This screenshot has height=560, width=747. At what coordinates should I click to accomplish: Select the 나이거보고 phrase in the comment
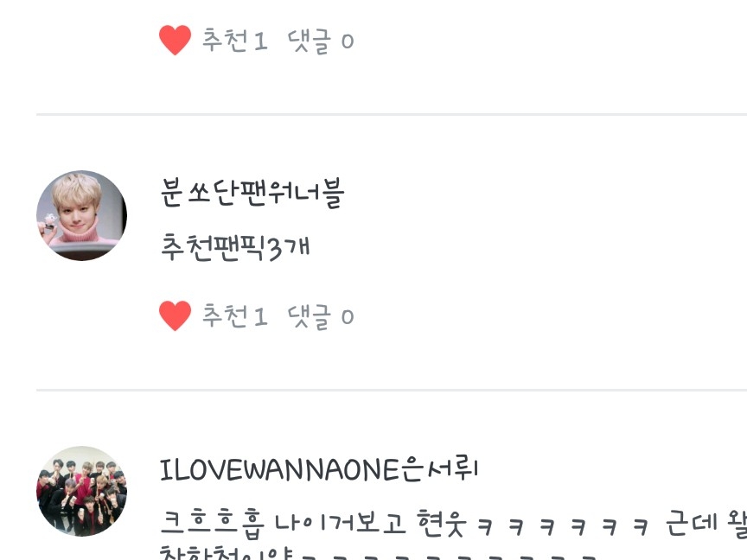[x=341, y=524]
